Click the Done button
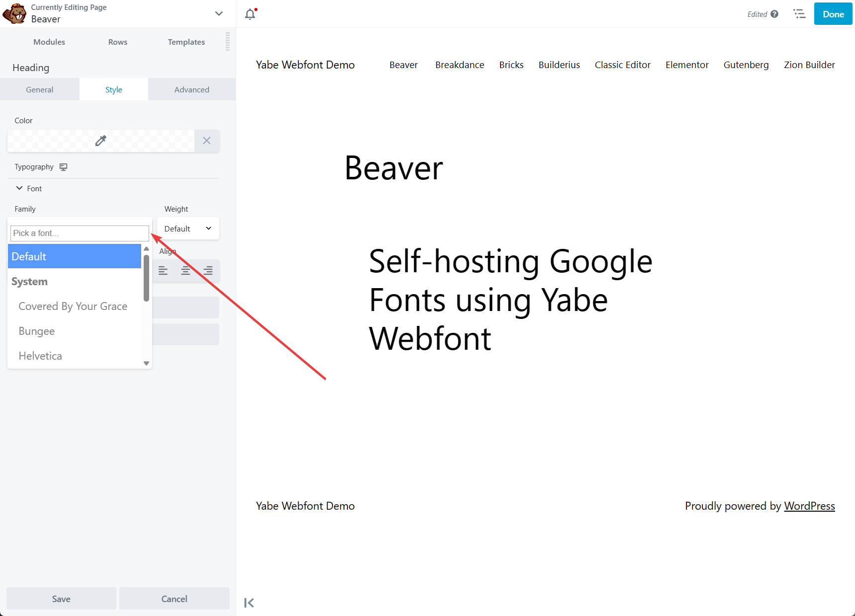 pyautogui.click(x=833, y=14)
